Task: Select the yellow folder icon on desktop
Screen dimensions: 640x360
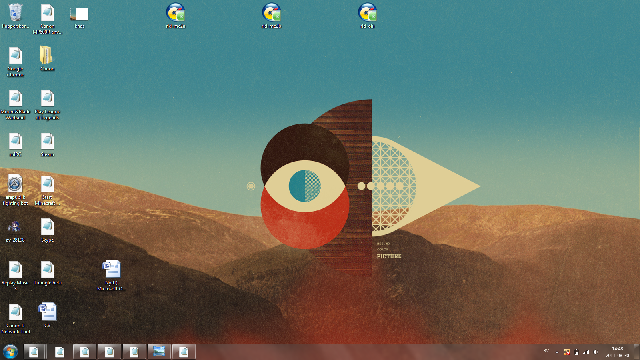Action: (47, 58)
